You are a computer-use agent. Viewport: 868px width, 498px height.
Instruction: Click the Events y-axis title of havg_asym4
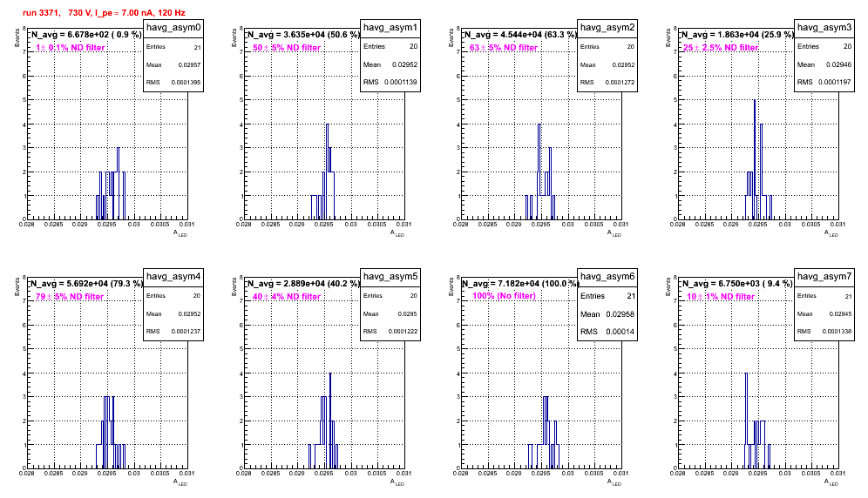[x=17, y=287]
